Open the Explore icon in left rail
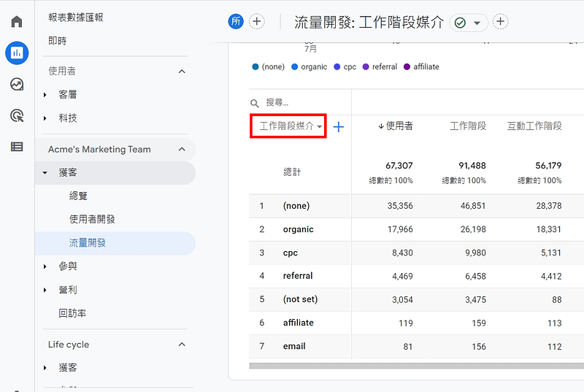 coord(17,85)
